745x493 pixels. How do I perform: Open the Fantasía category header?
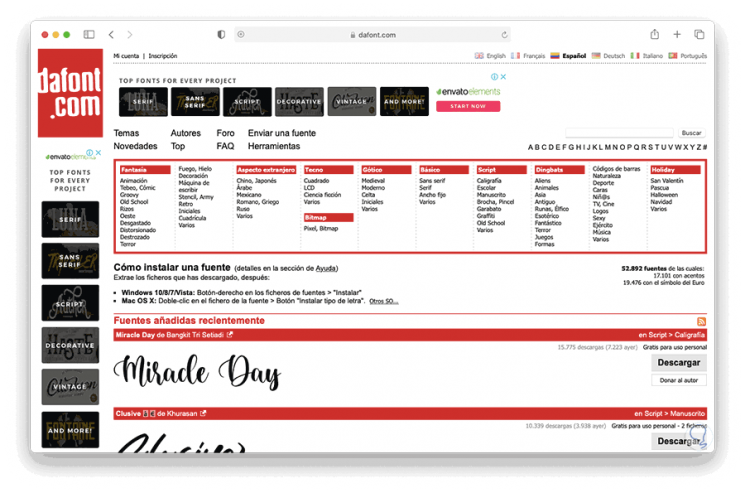(x=145, y=170)
